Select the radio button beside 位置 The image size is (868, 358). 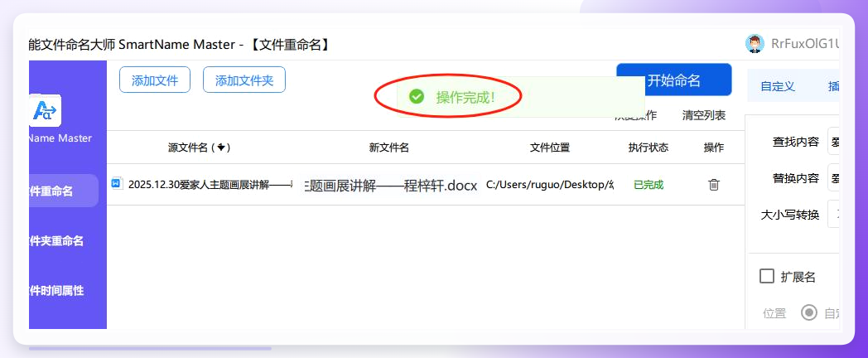coord(809,312)
